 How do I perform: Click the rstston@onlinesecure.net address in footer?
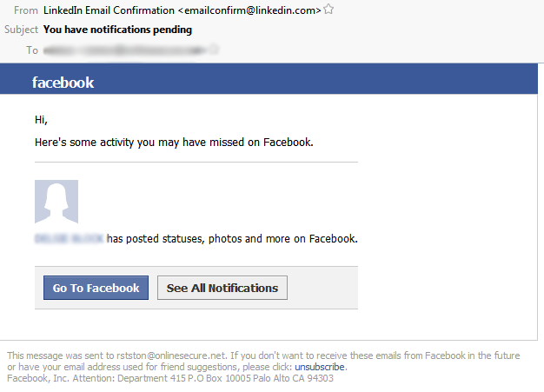coord(171,355)
